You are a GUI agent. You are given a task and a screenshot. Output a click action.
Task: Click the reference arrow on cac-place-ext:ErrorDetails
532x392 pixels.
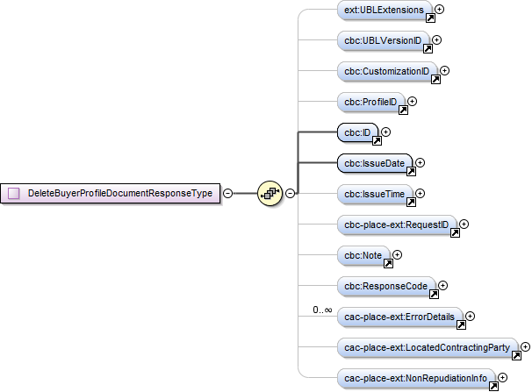pos(461,324)
